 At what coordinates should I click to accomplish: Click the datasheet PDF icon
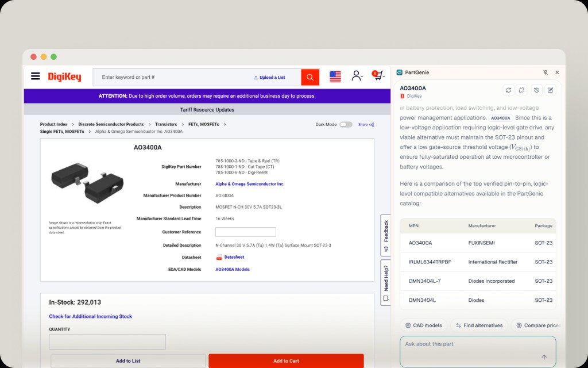coord(219,257)
